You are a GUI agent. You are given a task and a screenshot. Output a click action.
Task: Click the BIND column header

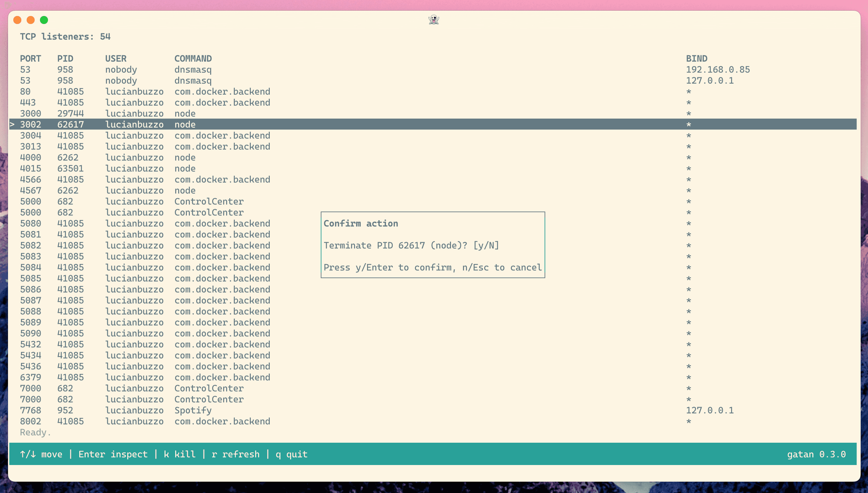pyautogui.click(x=696, y=59)
